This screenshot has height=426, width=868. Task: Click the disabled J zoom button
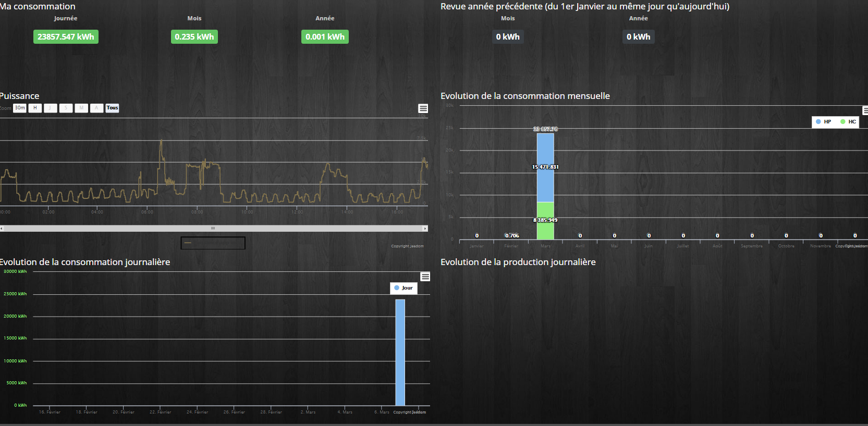[50, 108]
